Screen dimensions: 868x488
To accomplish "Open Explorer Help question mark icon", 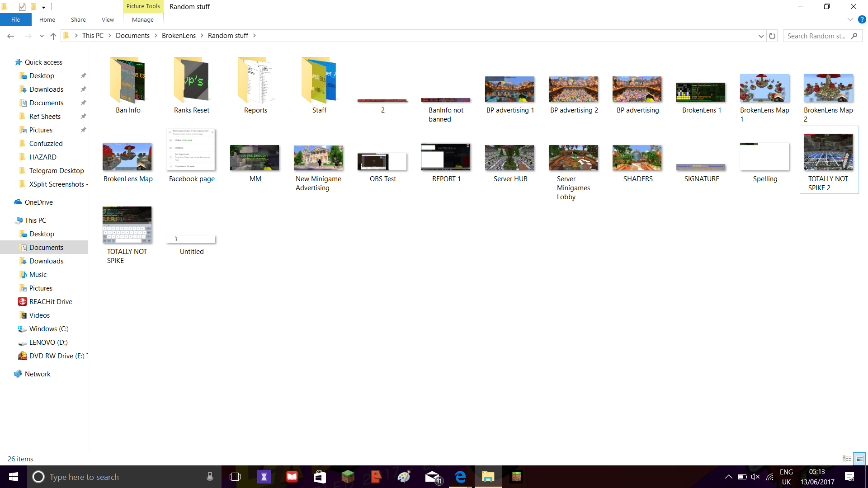I will (862, 19).
